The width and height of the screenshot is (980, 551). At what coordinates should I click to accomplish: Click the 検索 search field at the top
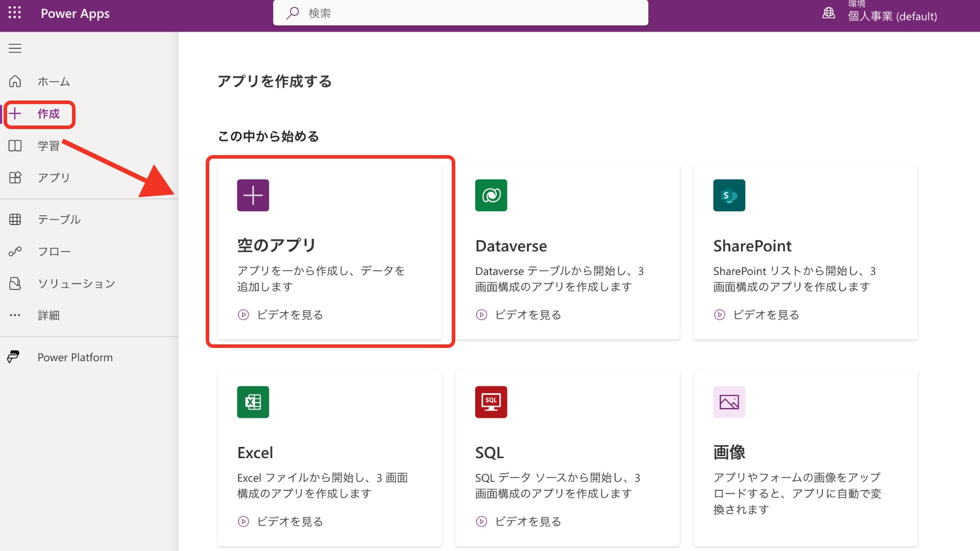pos(459,13)
